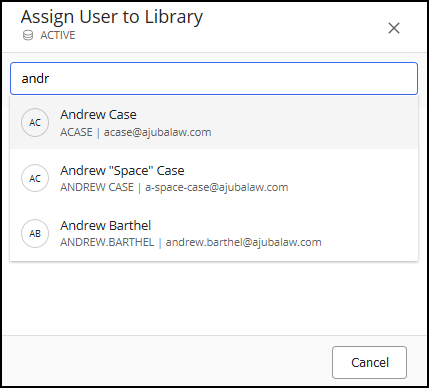
Task: Close the Assign User to Library dialog
Action: point(394,28)
